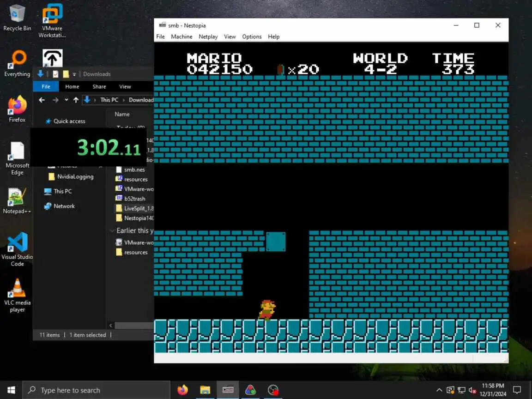The width and height of the screenshot is (532, 399).
Task: Open Firefox from the taskbar
Action: pyautogui.click(x=182, y=390)
